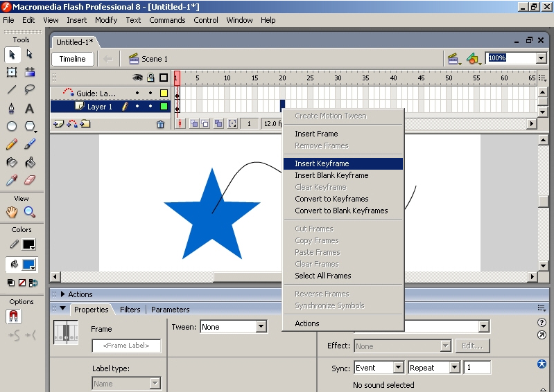
Task: Select the Gradient Transform tool
Action: [30, 72]
